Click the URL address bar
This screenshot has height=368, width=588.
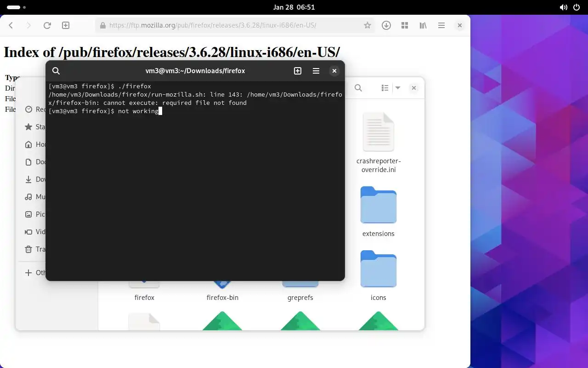[235, 26]
